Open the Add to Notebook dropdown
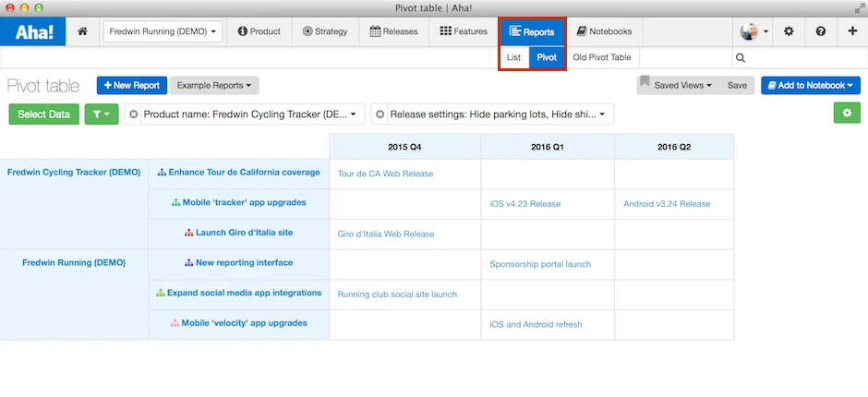 (811, 85)
